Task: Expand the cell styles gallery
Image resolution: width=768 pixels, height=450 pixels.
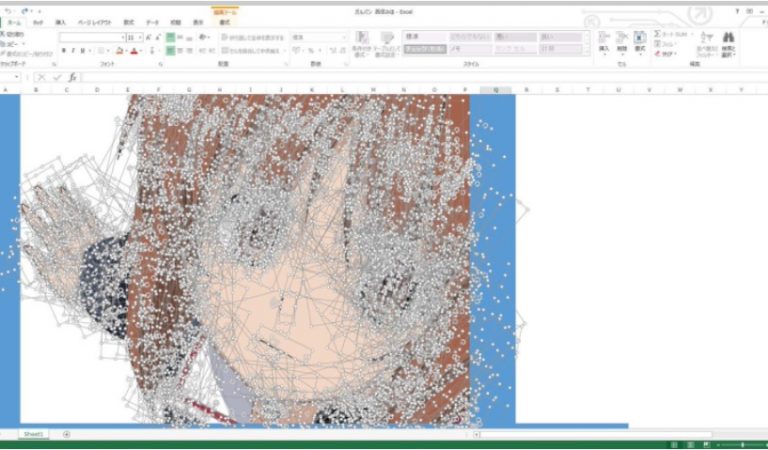Action: click(588, 52)
